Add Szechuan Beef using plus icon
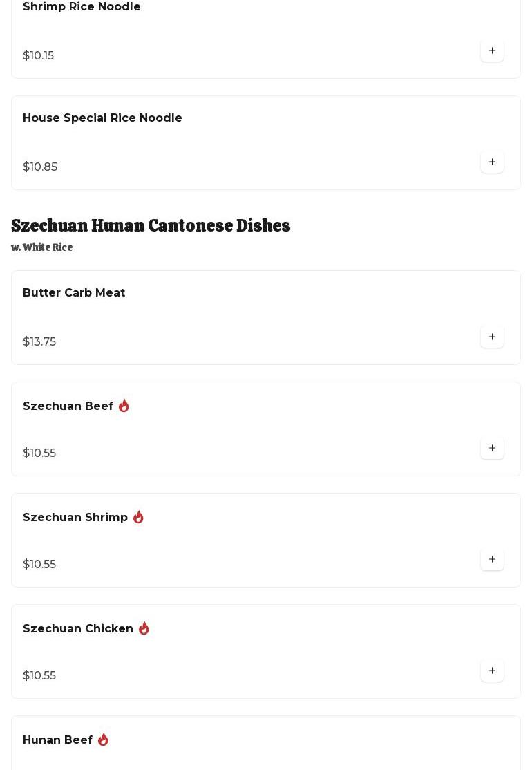Viewport: 532px width, 770px height. point(492,448)
